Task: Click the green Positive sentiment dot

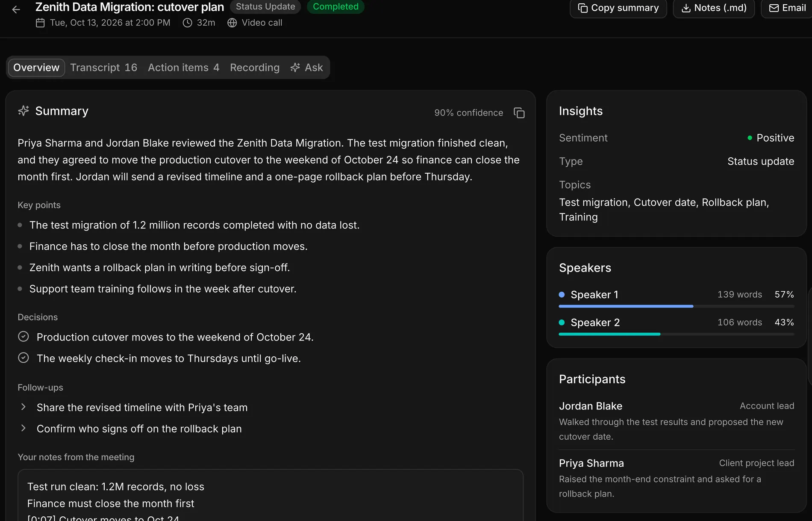Action: tap(750, 138)
